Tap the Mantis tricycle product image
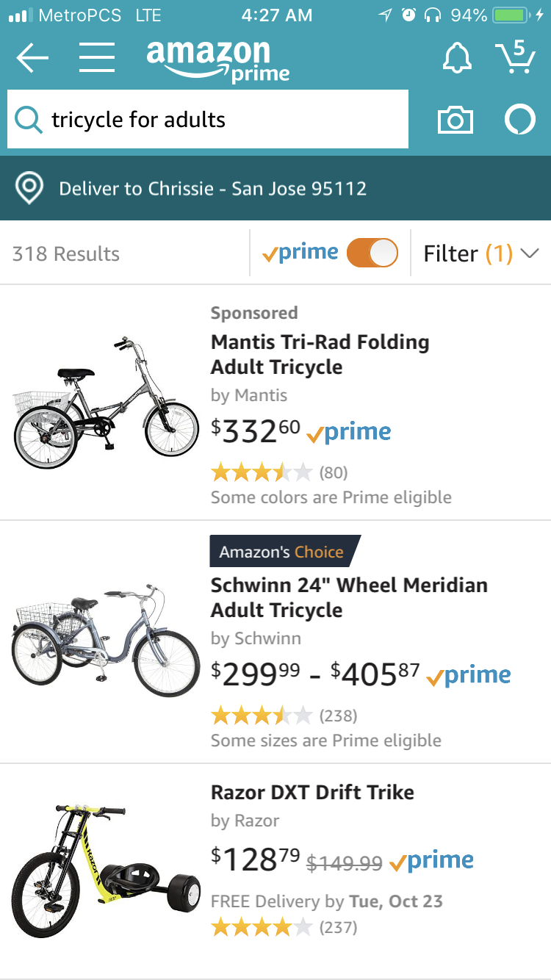551x980 pixels. coord(105,402)
